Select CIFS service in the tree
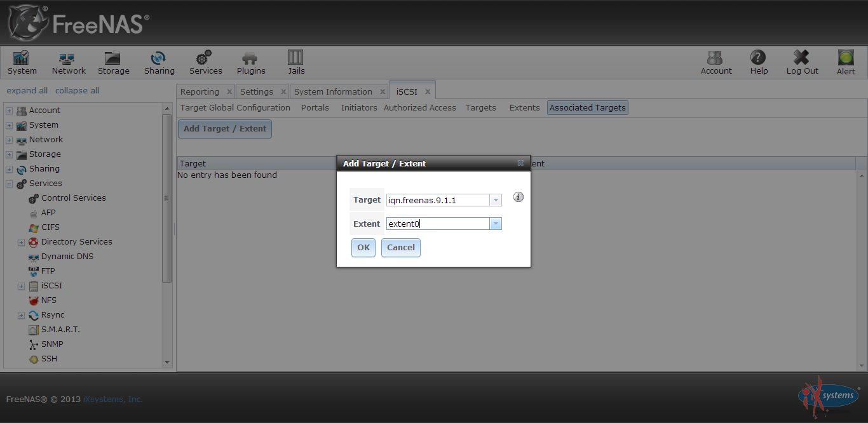The width and height of the screenshot is (868, 423). click(x=50, y=227)
